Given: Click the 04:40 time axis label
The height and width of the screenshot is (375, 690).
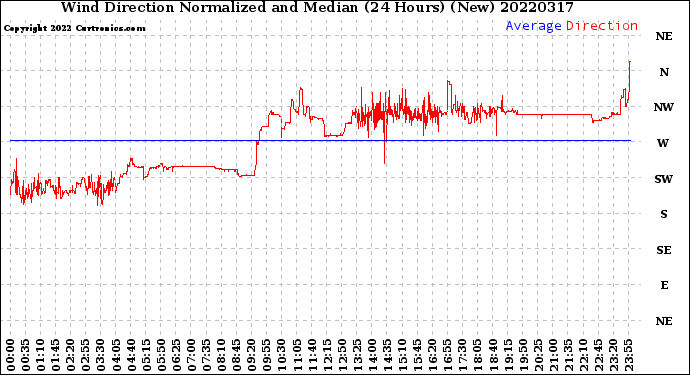Looking at the screenshot, I should click(x=131, y=355).
